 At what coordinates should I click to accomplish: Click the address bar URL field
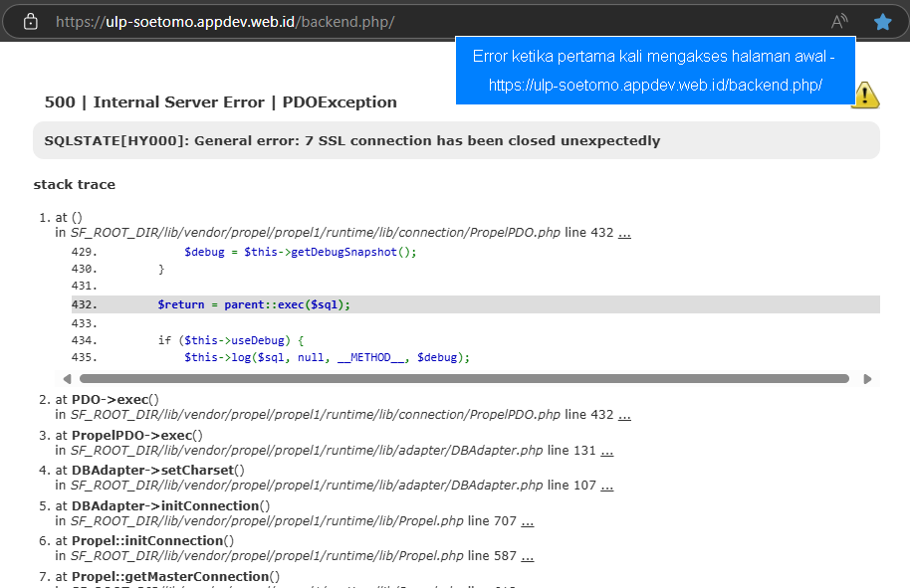[398, 21]
